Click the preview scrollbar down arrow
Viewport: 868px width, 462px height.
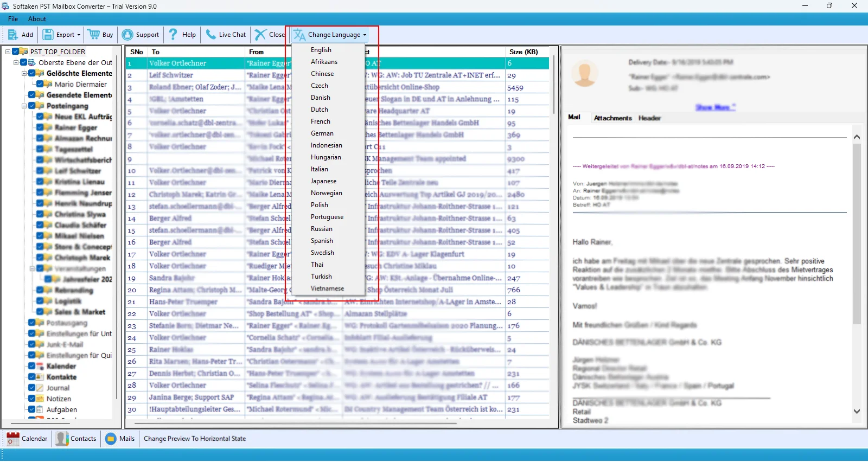(x=857, y=412)
